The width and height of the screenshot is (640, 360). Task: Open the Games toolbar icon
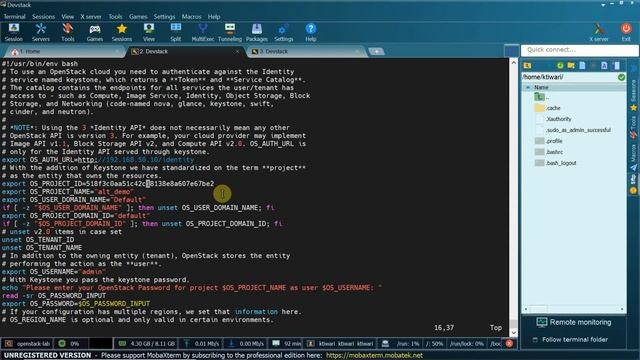95,32
